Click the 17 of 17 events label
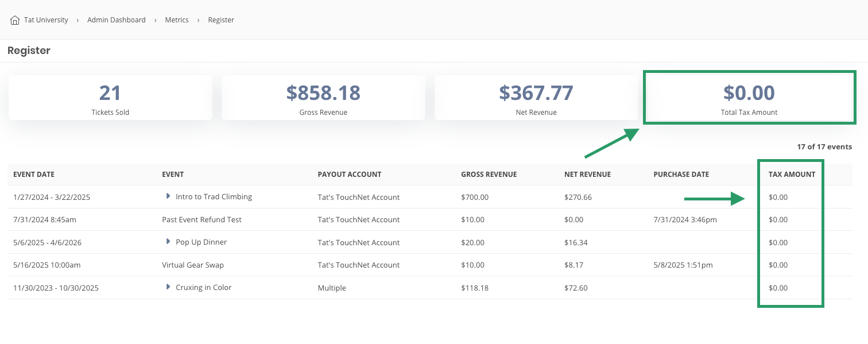Viewport: 868px width, 344px height. (824, 146)
